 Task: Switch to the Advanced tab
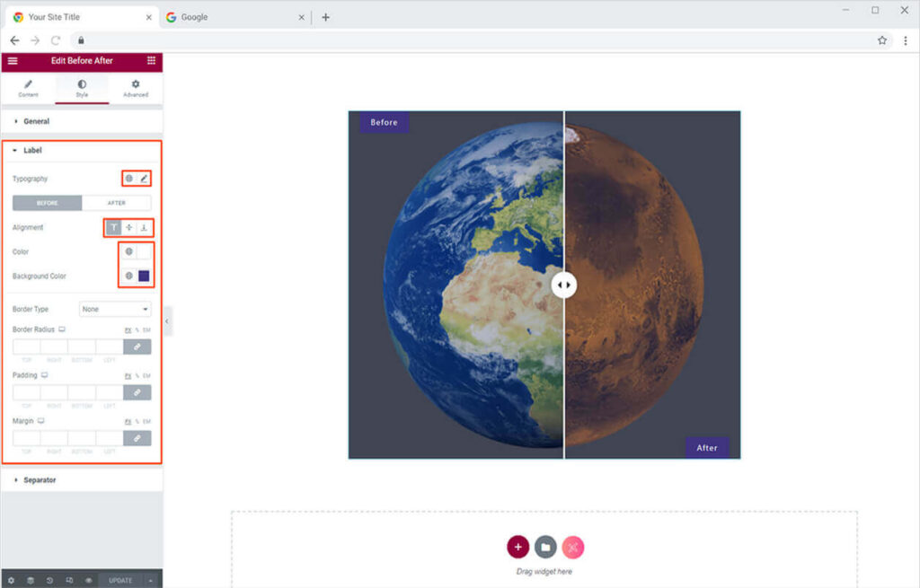pyautogui.click(x=136, y=88)
